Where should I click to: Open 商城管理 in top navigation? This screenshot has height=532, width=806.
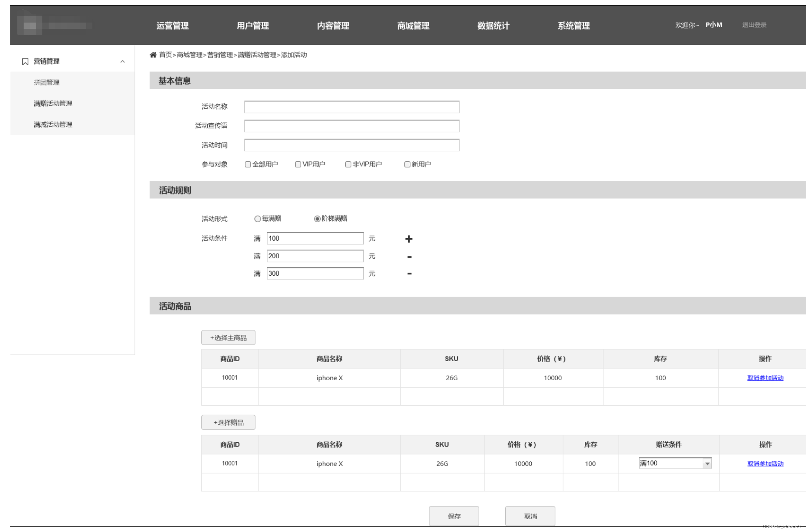point(413,26)
